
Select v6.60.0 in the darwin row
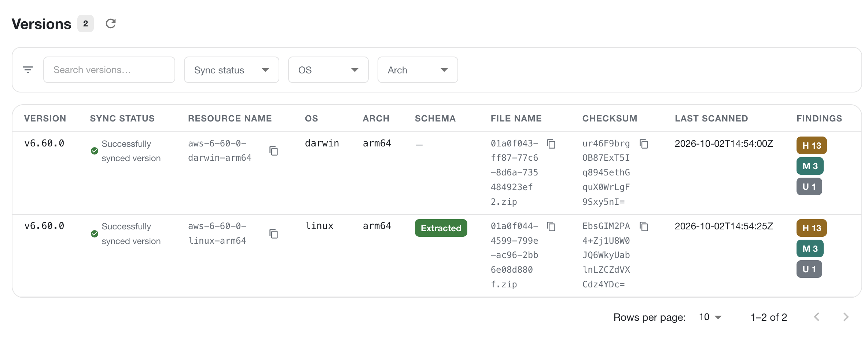44,143
